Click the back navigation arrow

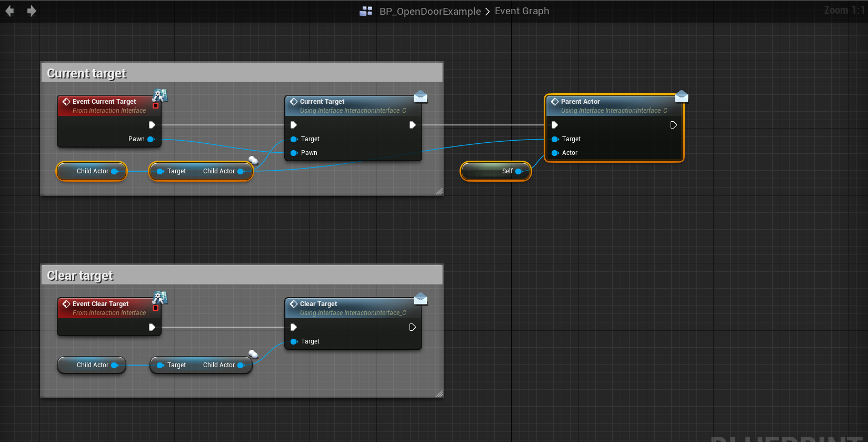point(9,11)
